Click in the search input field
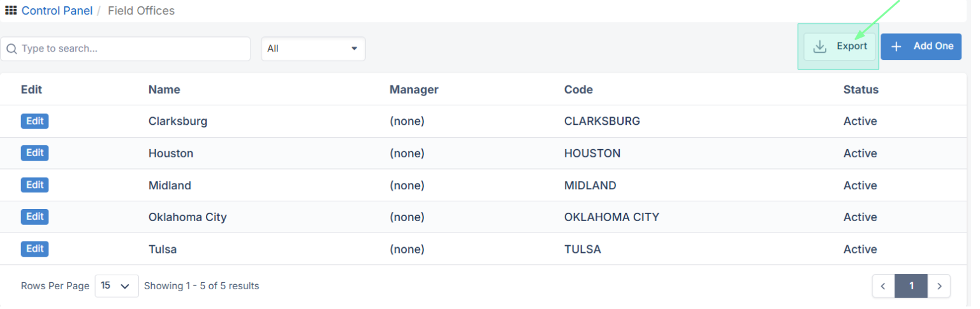The height and width of the screenshot is (309, 980). 128,49
